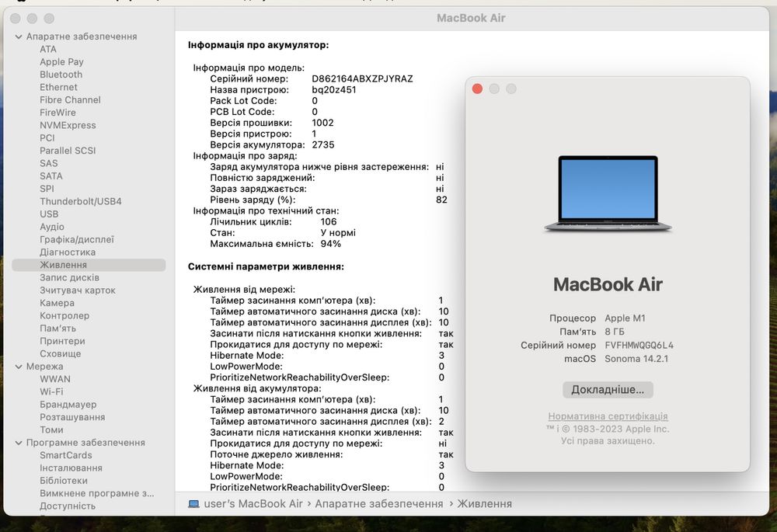Open the Нормативна сертифікація link
Viewport: 777px width, 532px height.
[x=608, y=416]
